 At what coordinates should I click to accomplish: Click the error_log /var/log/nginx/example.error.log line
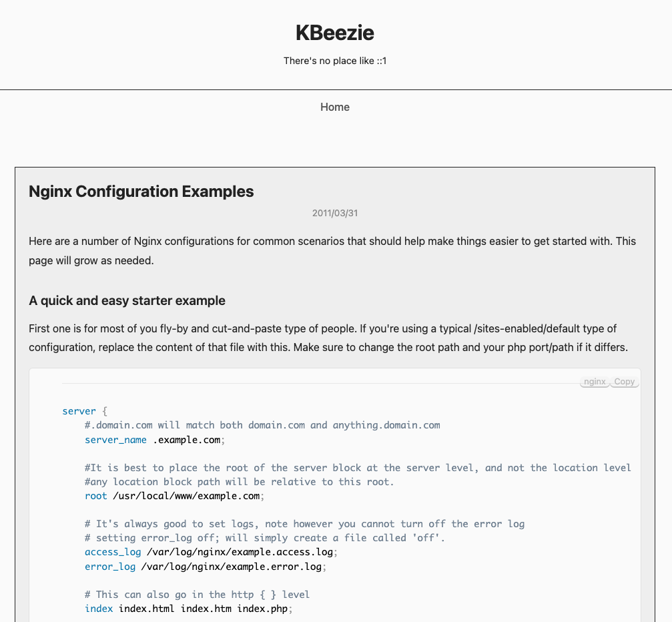tap(206, 567)
